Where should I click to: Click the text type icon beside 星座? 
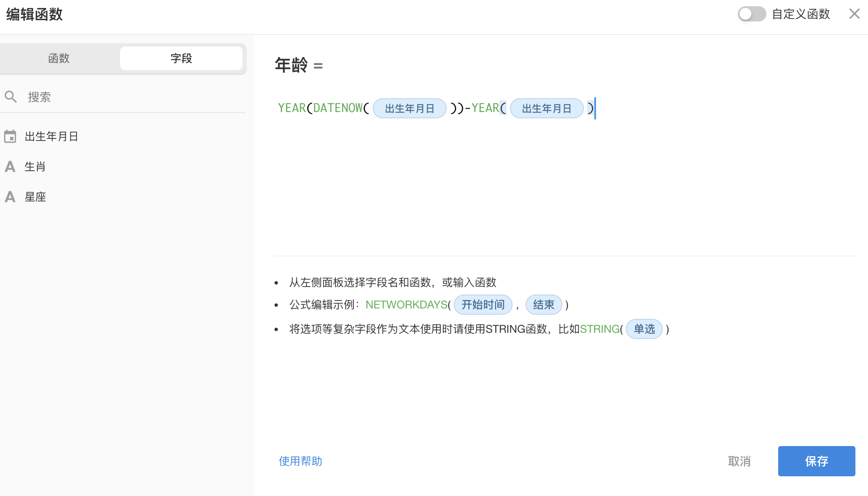tap(10, 197)
